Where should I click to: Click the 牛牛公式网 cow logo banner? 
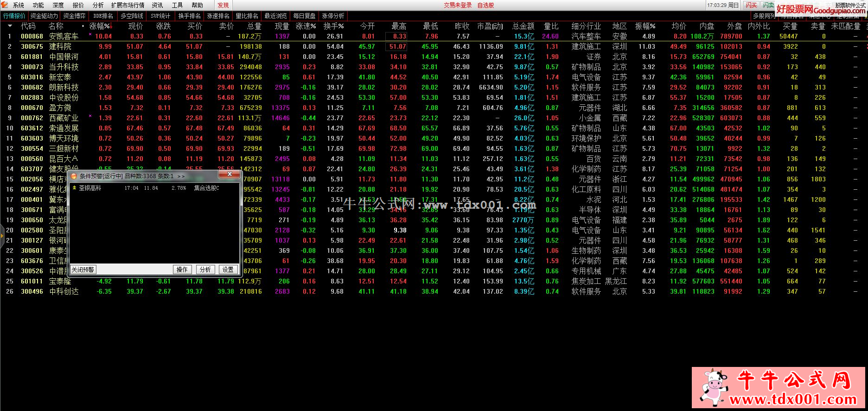[778, 387]
